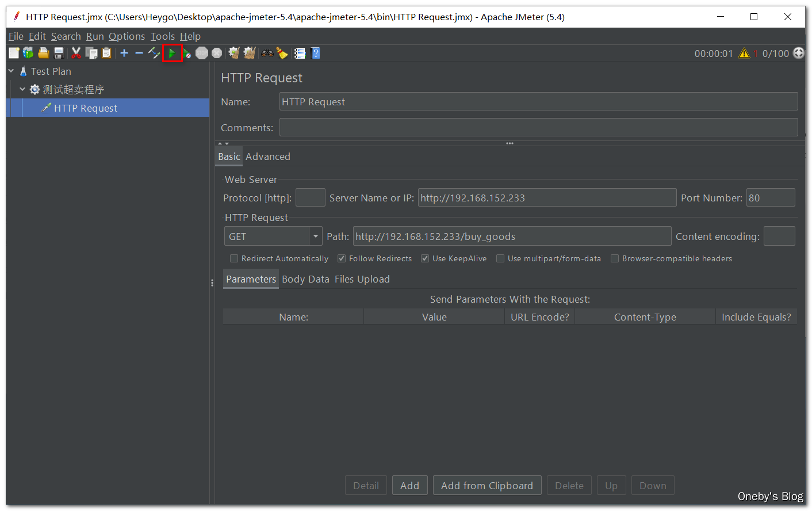
Task: Open Search with the binoculars icon
Action: (x=267, y=53)
